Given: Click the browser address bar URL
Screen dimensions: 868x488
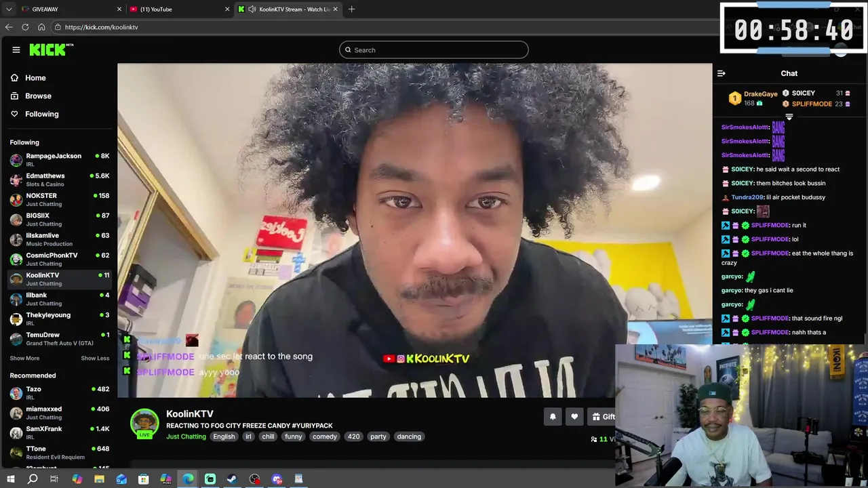Looking at the screenshot, I should [x=102, y=27].
